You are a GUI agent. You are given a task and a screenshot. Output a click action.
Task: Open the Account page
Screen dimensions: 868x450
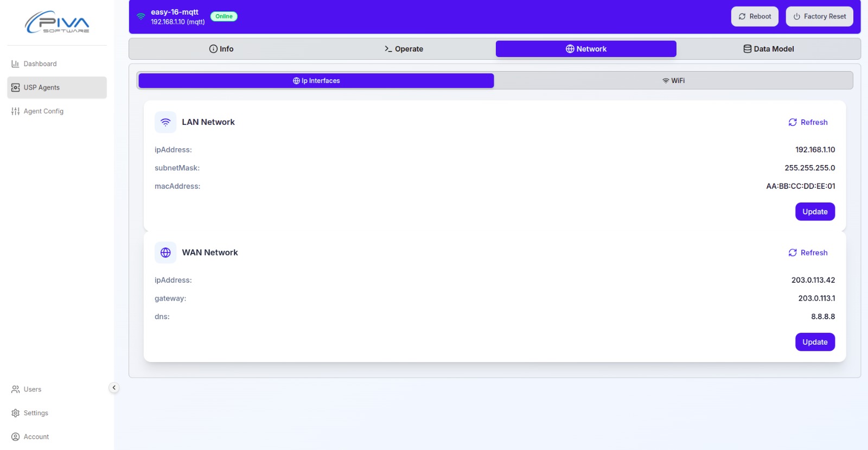[36, 437]
